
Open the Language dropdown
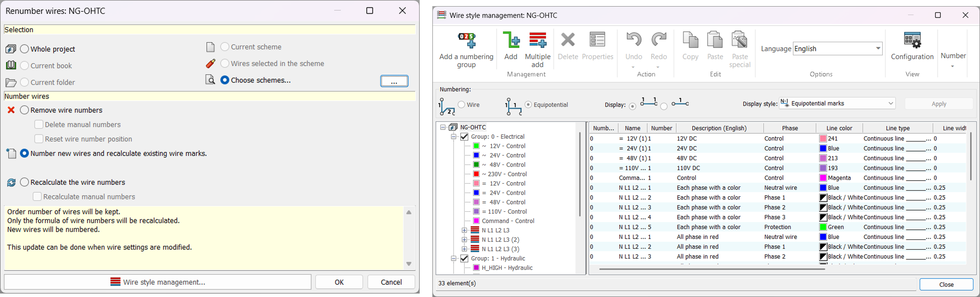pos(837,49)
